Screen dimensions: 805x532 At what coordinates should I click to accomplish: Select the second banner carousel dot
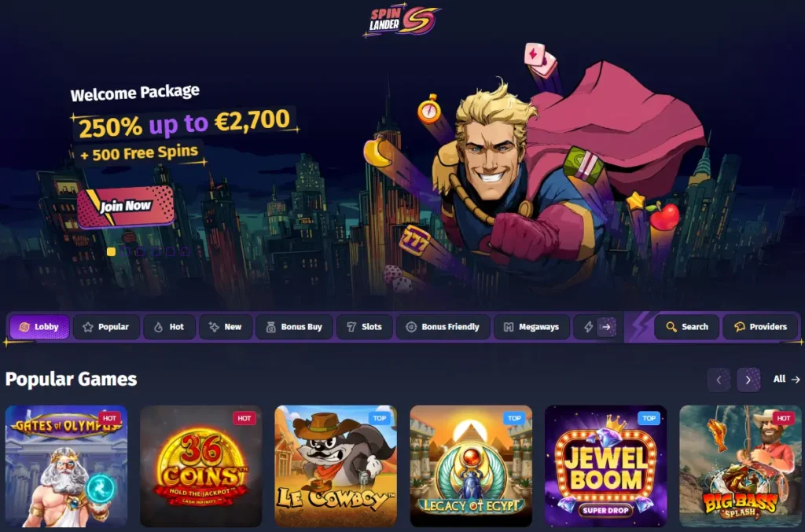pos(126,251)
